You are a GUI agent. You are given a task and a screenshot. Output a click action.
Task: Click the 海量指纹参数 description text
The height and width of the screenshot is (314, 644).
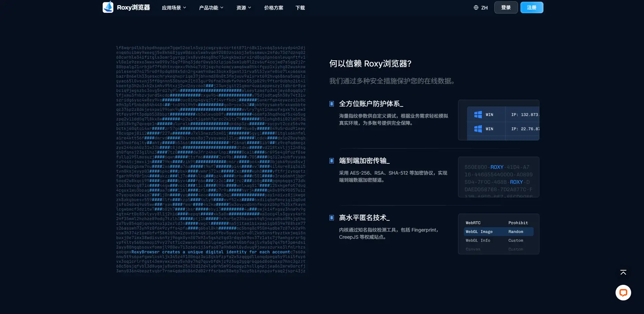pos(393,119)
